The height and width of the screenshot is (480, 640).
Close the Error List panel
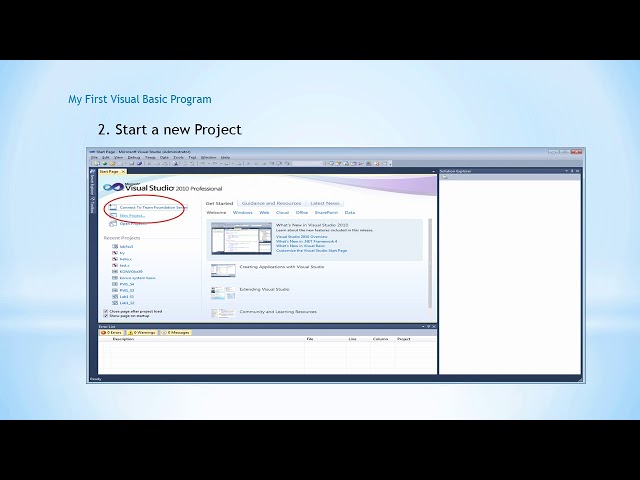point(434,327)
